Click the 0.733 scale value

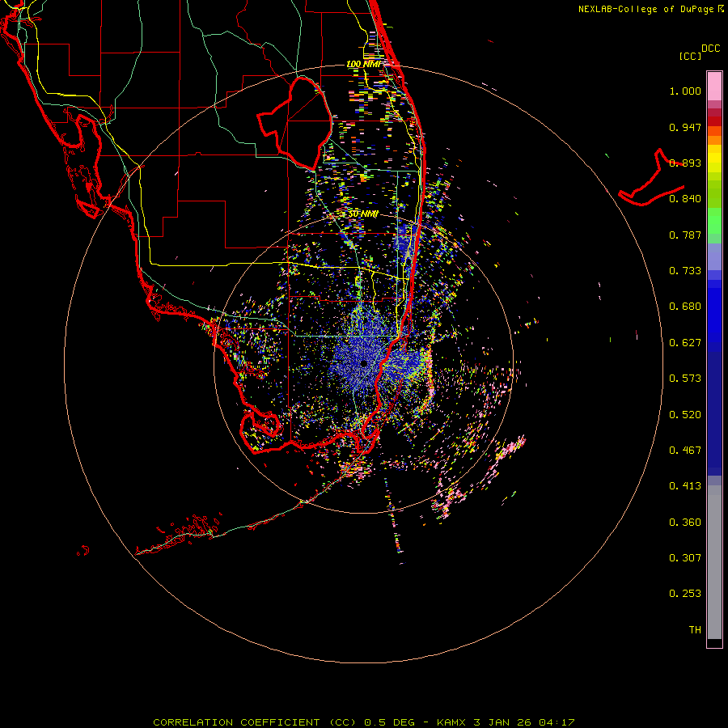[685, 271]
